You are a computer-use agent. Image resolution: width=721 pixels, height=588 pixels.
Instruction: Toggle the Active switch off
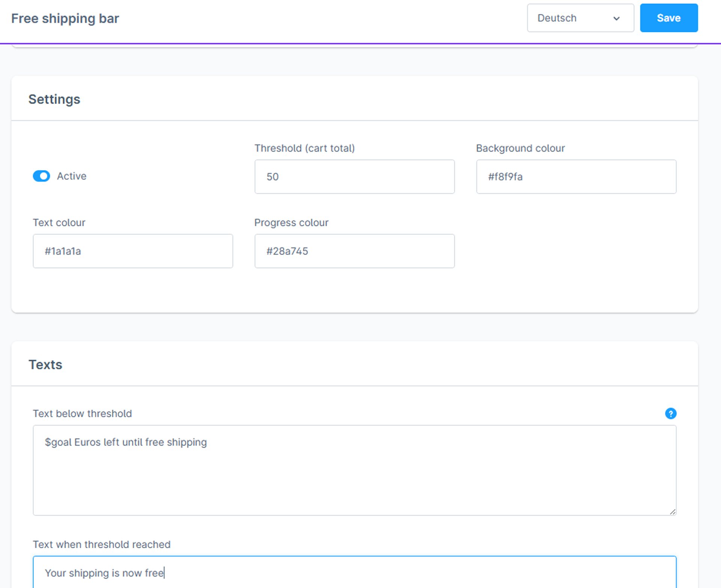[41, 176]
